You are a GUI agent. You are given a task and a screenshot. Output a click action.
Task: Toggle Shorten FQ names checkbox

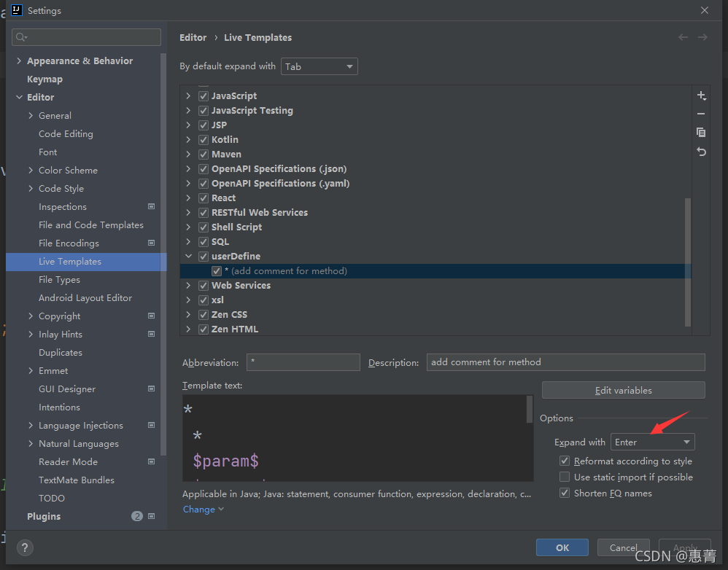point(565,493)
